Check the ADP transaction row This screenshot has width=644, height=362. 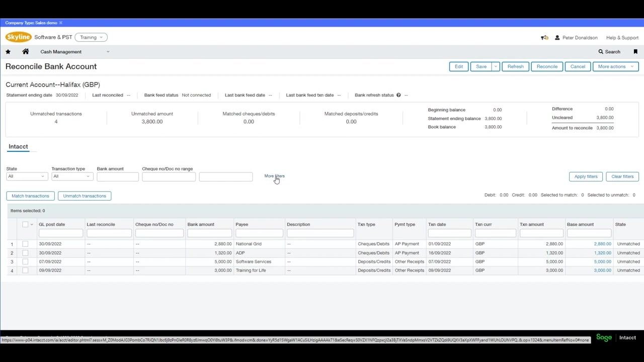(x=25, y=253)
